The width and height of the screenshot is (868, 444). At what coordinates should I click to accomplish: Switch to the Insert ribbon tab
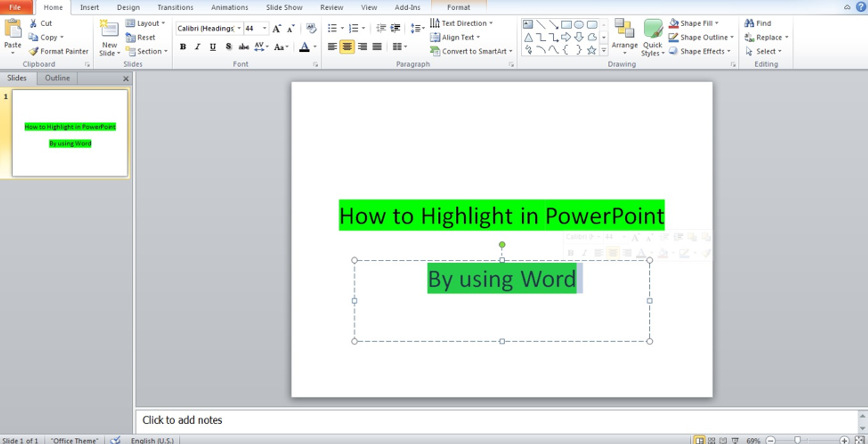89,7
